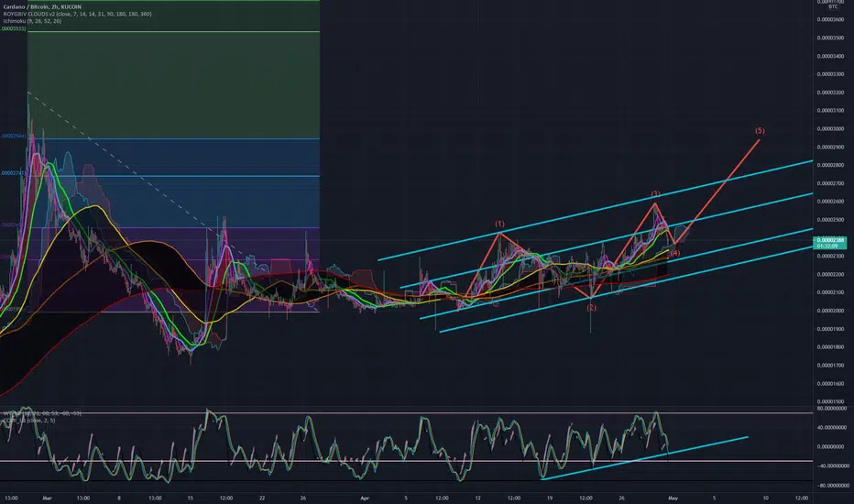Screen dimensions: 854x504
Task: Click the 0.00002500 price axis label
Action: pyautogui.click(x=830, y=220)
